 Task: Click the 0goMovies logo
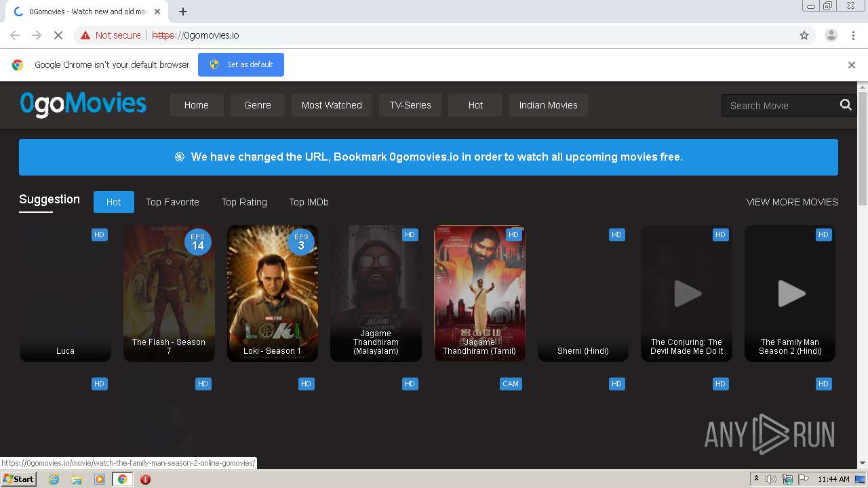tap(83, 104)
